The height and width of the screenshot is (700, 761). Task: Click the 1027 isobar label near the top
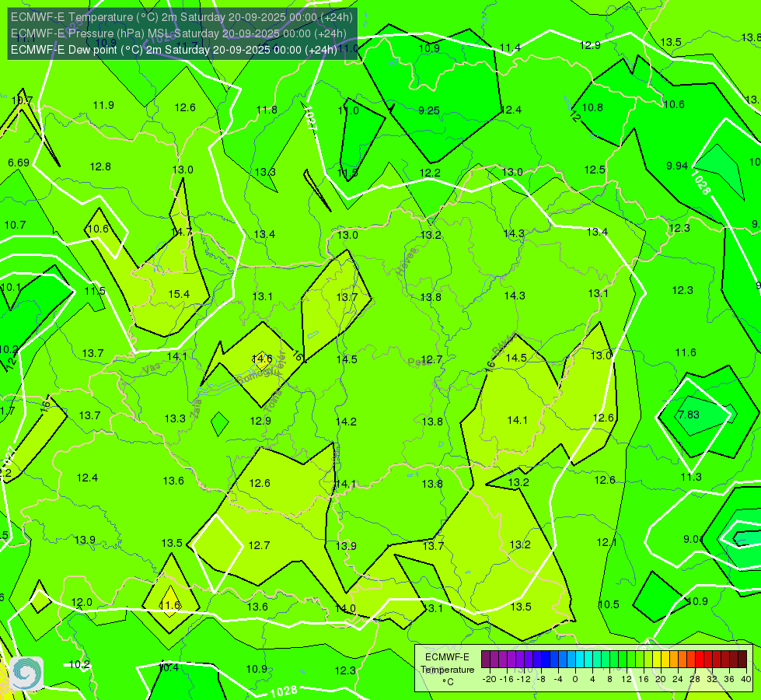click(x=311, y=118)
